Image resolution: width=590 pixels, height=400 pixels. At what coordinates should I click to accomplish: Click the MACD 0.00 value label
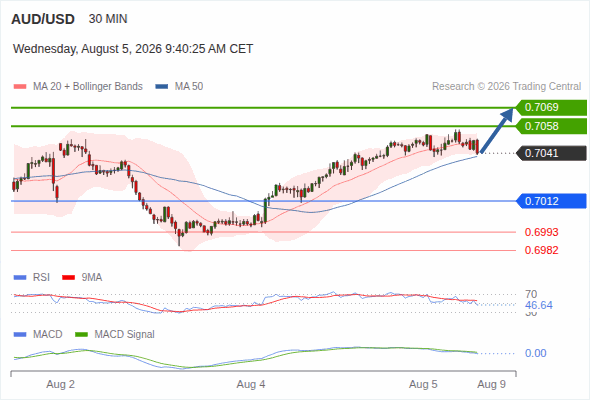pos(535,353)
